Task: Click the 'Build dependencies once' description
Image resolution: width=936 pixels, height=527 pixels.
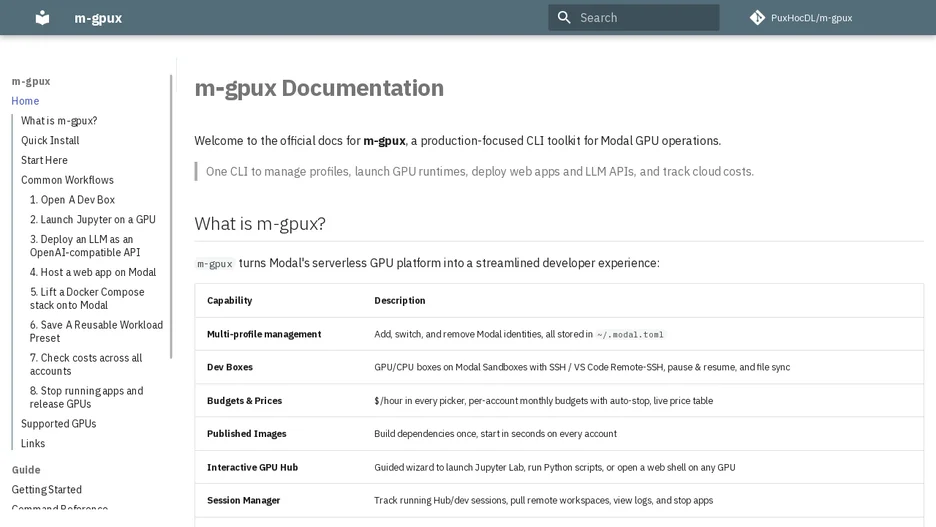Action: (x=495, y=434)
